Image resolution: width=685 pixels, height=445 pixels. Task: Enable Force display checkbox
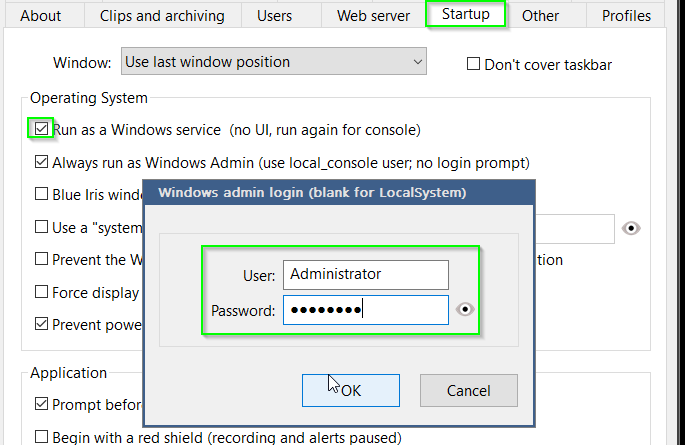[x=41, y=291]
